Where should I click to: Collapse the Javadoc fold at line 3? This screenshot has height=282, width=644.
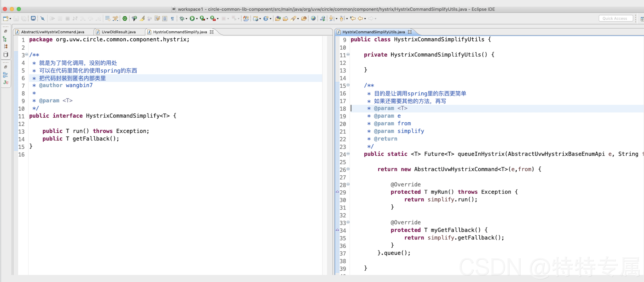click(x=26, y=54)
